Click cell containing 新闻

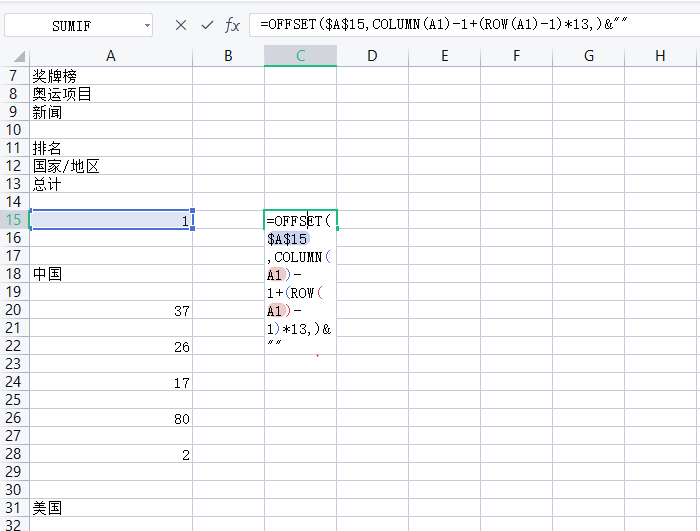click(x=111, y=112)
